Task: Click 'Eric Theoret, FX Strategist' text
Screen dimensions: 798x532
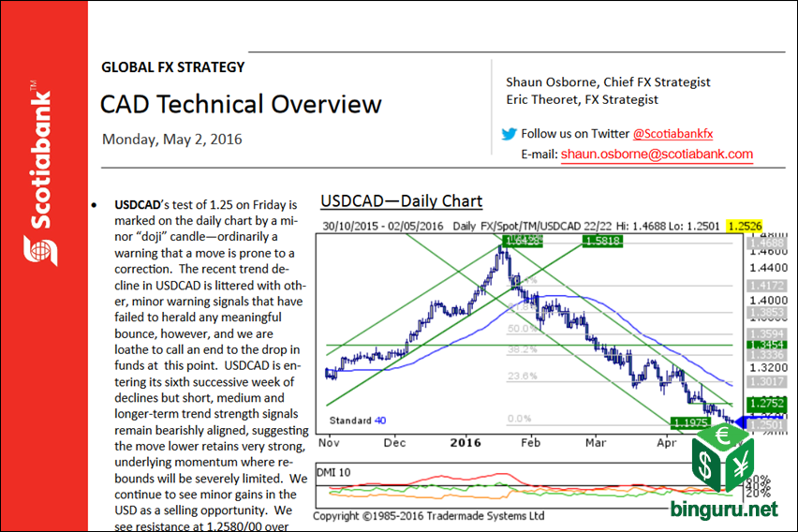Action: [x=582, y=100]
